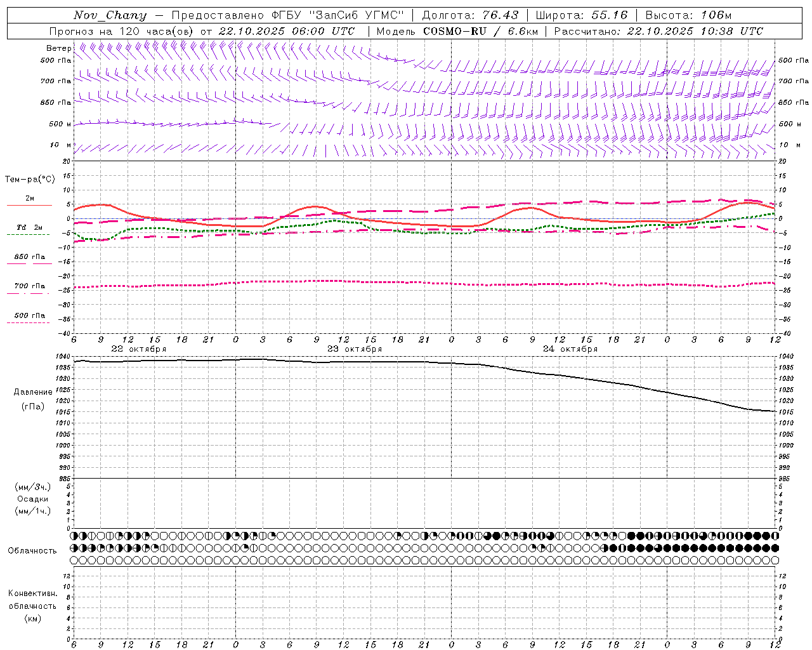Click the "Тем-ра(°C)" temperature panel label
812x650 pixels.
click(30, 180)
